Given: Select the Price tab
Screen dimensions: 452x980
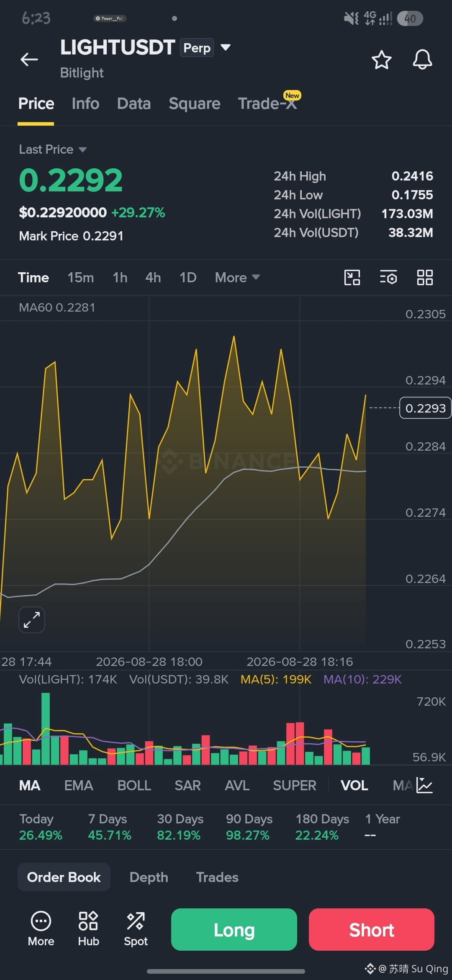Looking at the screenshot, I should 36,103.
